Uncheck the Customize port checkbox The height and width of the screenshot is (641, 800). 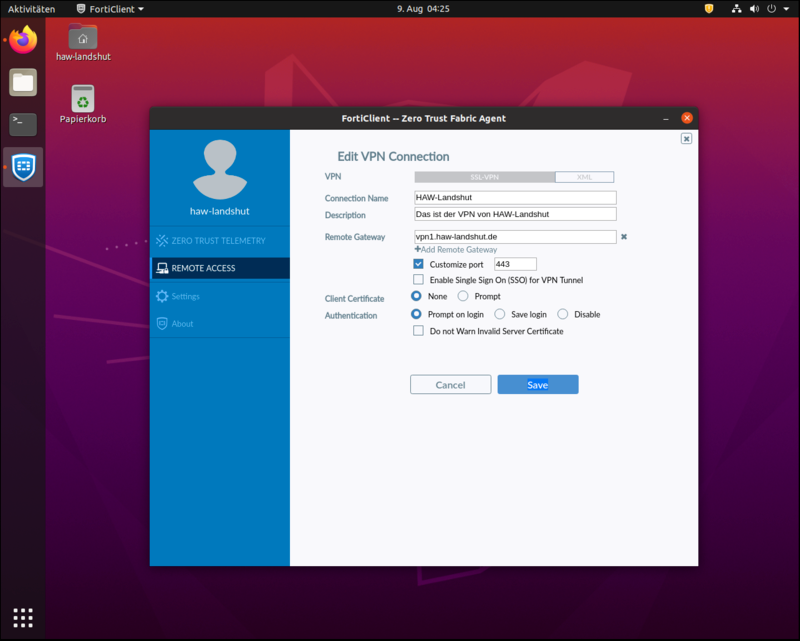click(419, 264)
